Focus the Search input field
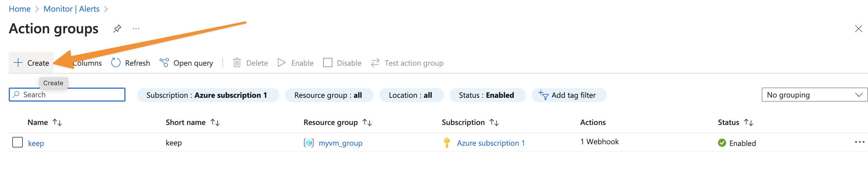The image size is (868, 174). (x=67, y=95)
